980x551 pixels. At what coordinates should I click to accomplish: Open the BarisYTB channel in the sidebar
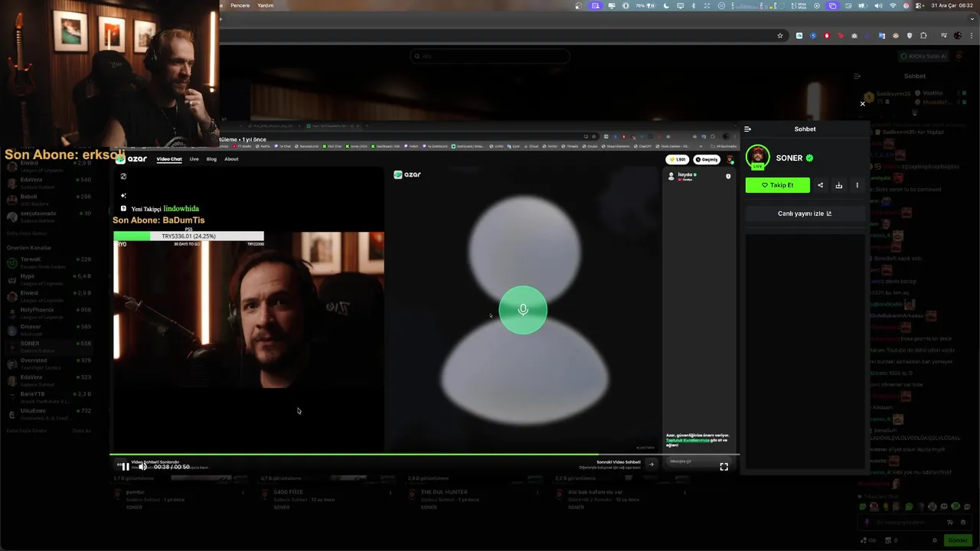[49, 396]
